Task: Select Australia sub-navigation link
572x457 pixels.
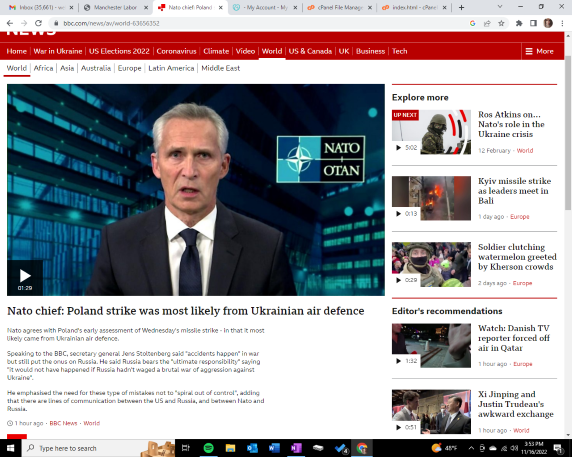Action: point(96,68)
